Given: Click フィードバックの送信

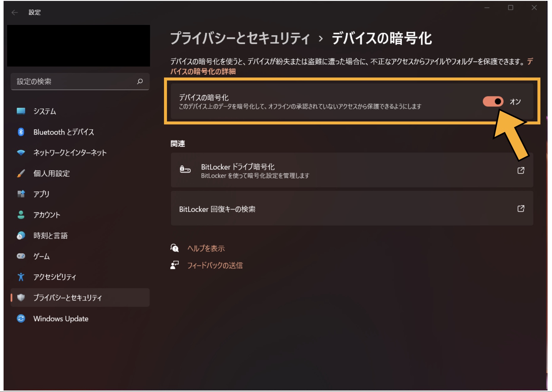Looking at the screenshot, I should coord(215,265).
